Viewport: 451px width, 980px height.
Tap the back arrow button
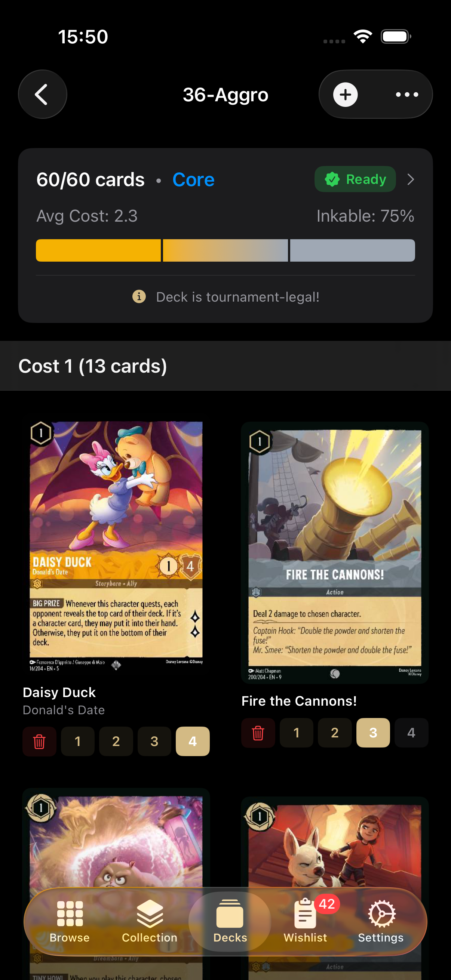click(x=42, y=94)
